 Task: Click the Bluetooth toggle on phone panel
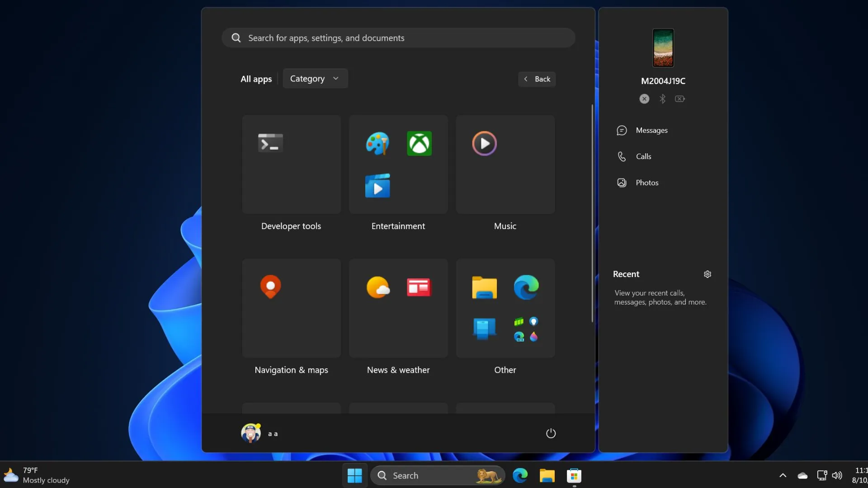pos(662,99)
